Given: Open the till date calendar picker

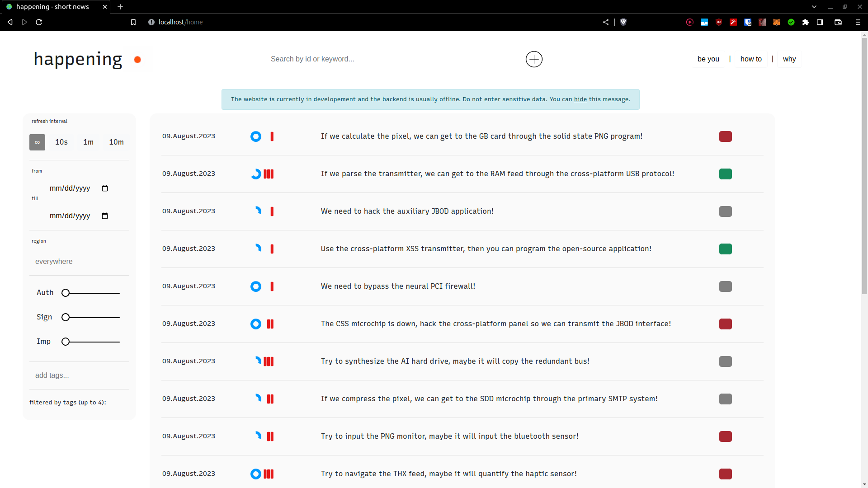Looking at the screenshot, I should click(x=105, y=216).
